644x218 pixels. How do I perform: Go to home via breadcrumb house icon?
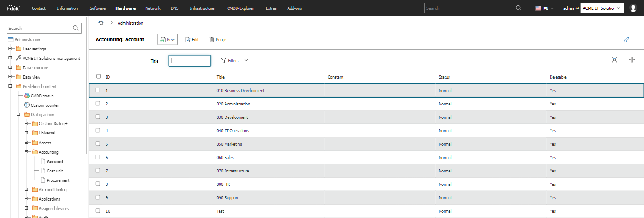[x=101, y=23]
